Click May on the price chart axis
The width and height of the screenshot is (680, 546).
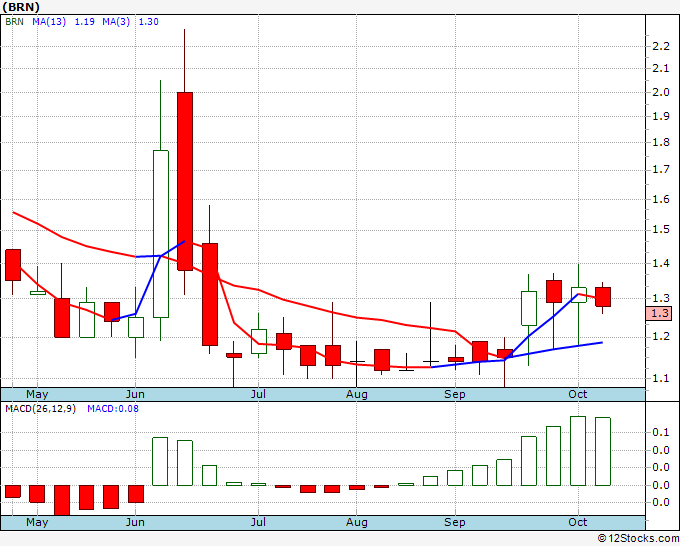[x=37, y=394]
